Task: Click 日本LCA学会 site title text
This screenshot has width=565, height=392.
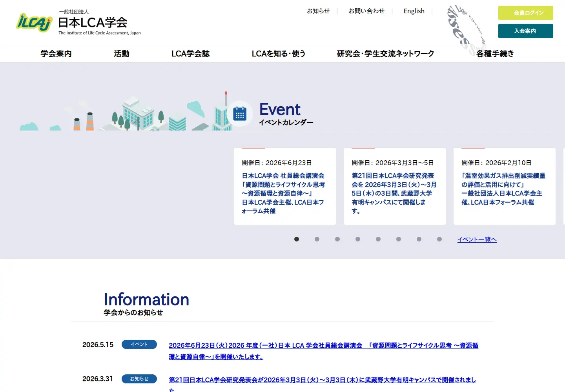Action: tap(93, 22)
